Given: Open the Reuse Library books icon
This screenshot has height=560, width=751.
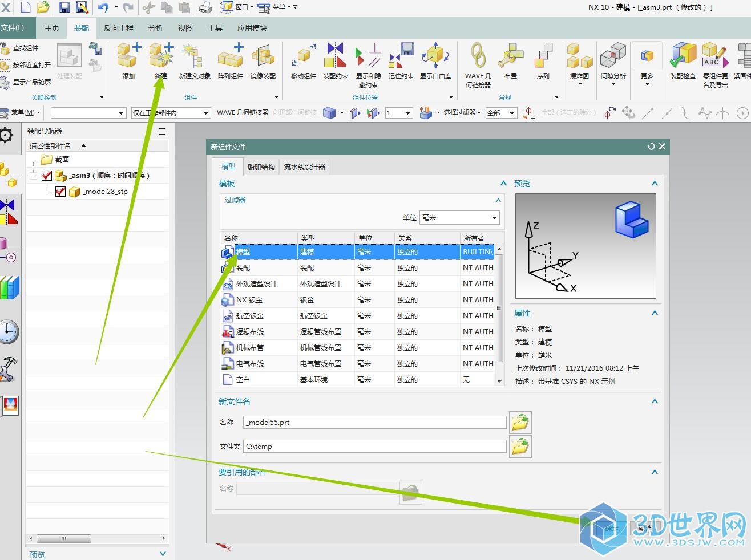Looking at the screenshot, I should coord(10,287).
